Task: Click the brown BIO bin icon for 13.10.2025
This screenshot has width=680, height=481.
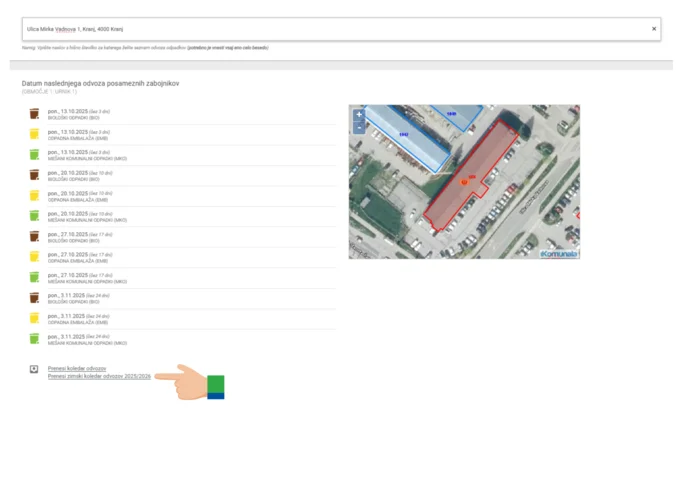Action: pyautogui.click(x=34, y=113)
